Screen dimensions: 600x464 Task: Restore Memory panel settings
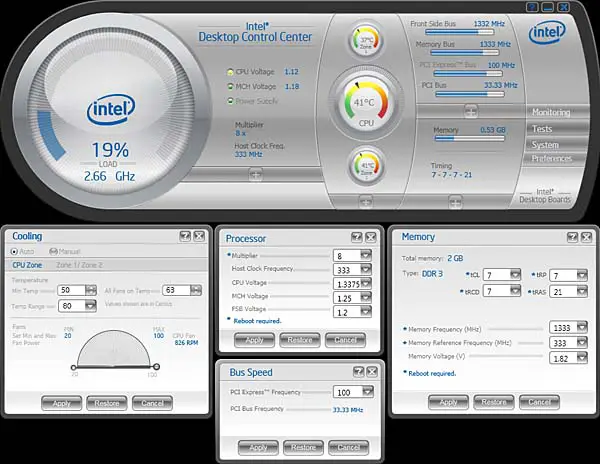pyautogui.click(x=494, y=402)
